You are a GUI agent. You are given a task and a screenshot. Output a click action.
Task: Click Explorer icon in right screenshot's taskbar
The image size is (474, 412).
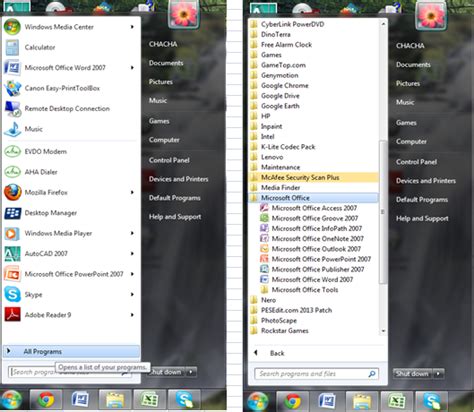(x=361, y=401)
